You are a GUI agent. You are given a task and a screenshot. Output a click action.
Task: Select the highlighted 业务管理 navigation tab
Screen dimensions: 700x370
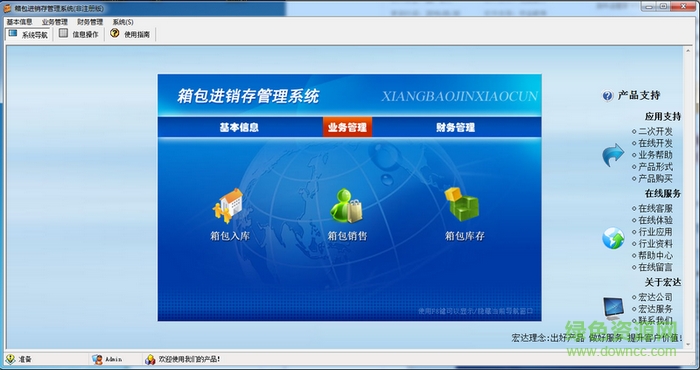point(347,128)
